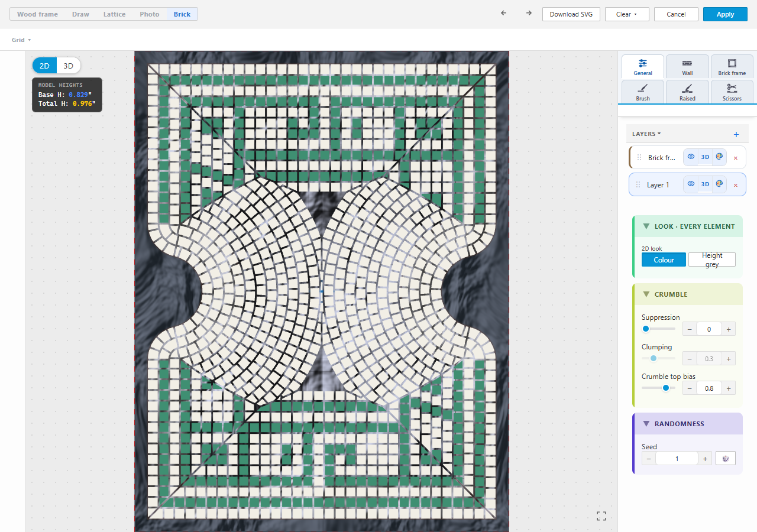Viewport: 757px width, 532px height.
Task: Toggle visibility of Layer 1
Action: tap(691, 184)
